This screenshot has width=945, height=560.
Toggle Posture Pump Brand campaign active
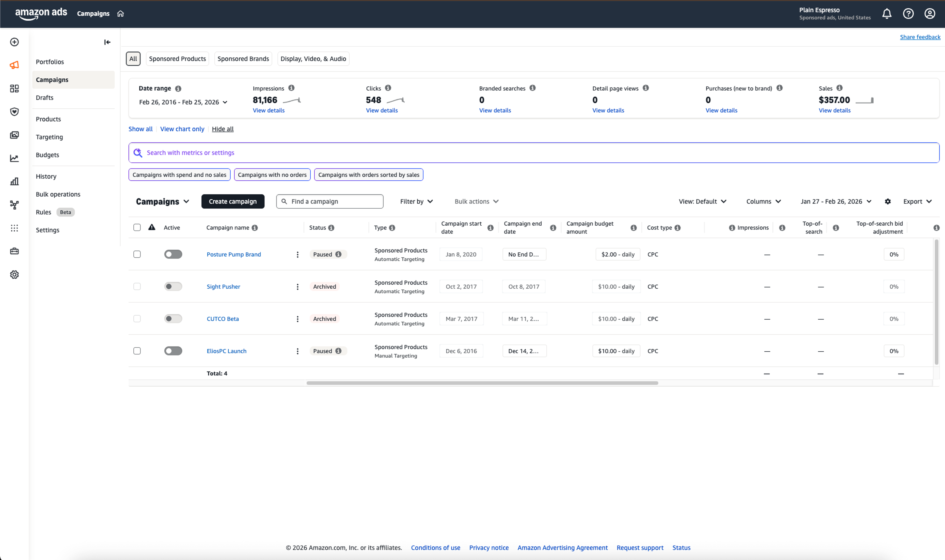[x=173, y=254]
